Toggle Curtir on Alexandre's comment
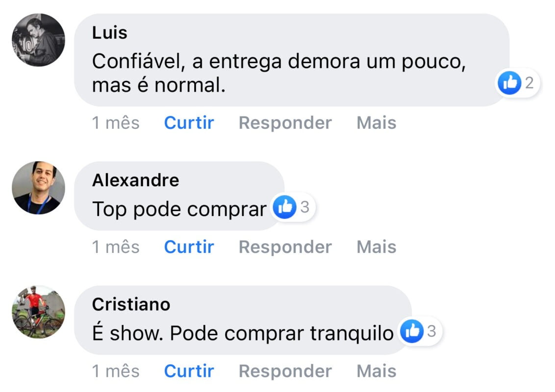 [x=189, y=246]
